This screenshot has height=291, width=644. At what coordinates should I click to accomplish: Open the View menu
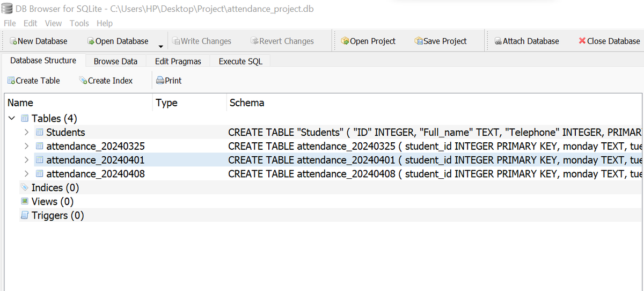53,23
